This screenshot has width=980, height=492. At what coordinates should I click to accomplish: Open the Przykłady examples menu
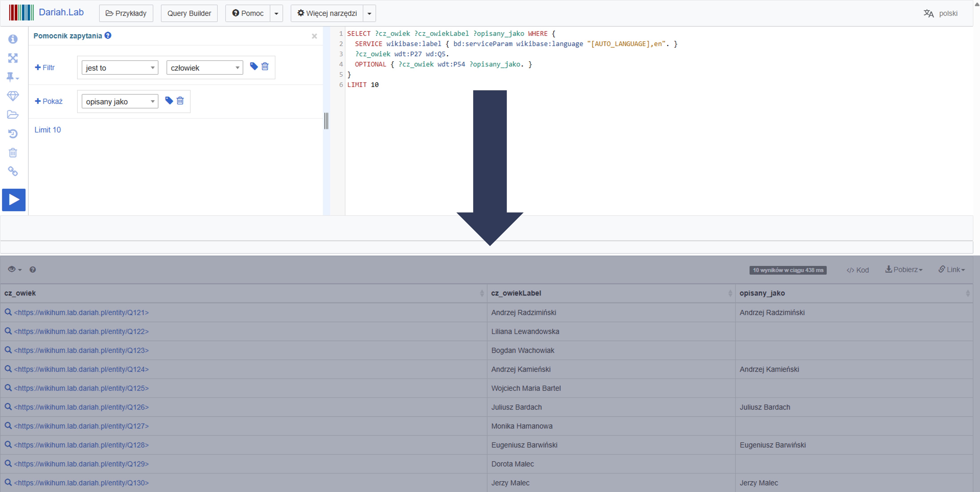point(126,13)
